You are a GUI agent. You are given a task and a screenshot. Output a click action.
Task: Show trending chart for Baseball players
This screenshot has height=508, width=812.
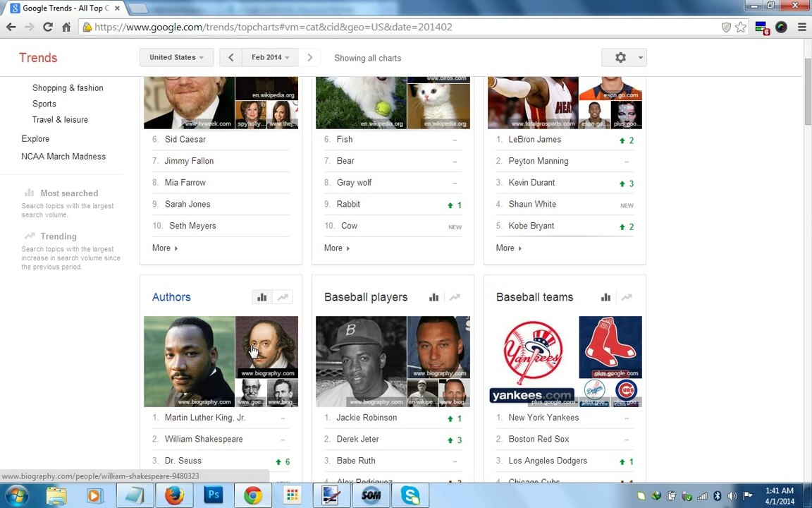455,297
